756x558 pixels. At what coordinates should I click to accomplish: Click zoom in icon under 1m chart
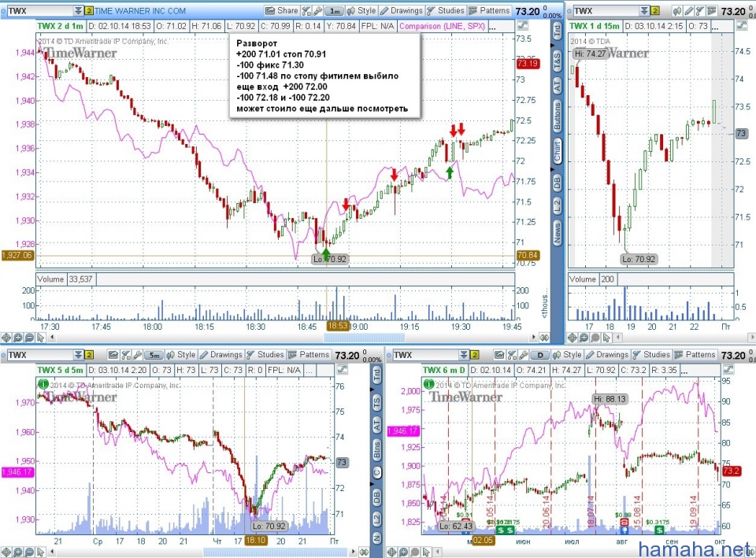click(x=18, y=338)
